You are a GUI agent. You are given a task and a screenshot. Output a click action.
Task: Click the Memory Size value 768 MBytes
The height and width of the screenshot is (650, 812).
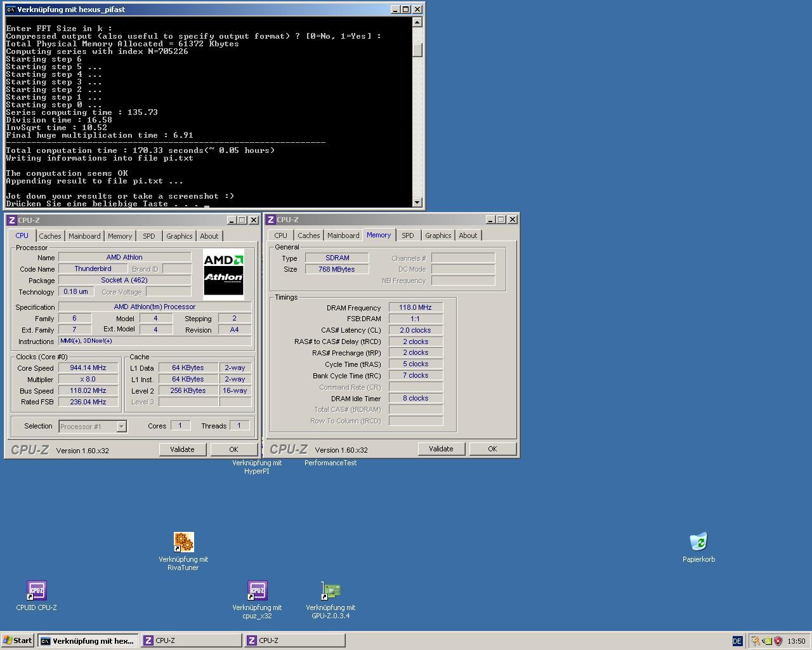click(x=337, y=270)
